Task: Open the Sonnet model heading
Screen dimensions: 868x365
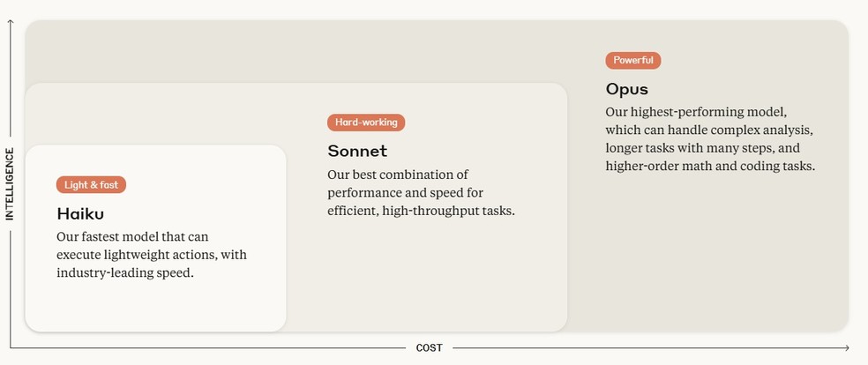Action: 357,151
